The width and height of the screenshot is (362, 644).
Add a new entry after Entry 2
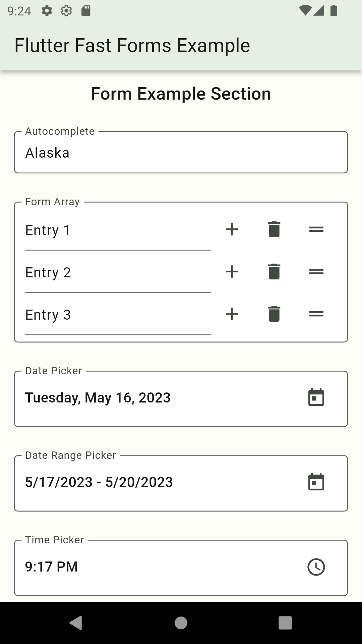tap(232, 272)
